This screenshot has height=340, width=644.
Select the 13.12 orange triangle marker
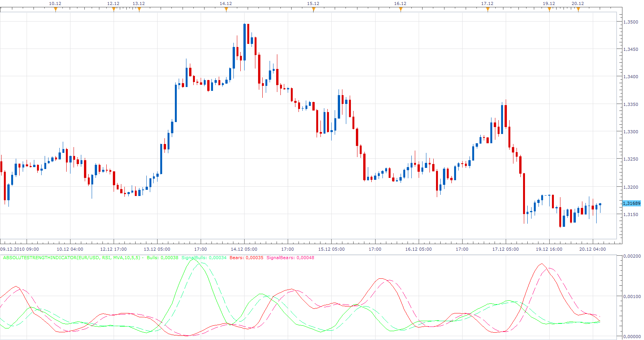[x=139, y=10]
